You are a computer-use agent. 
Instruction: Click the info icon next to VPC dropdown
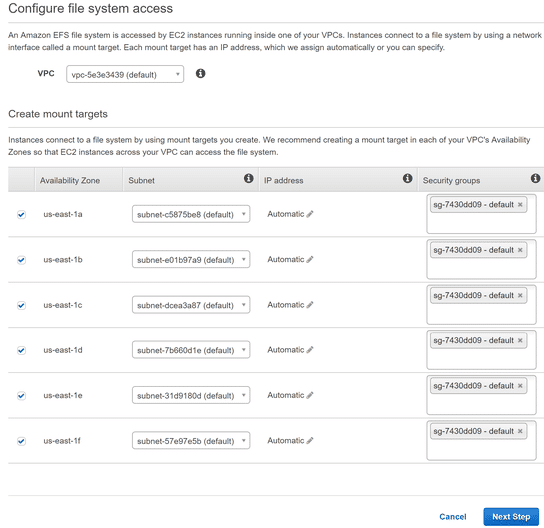click(x=201, y=74)
